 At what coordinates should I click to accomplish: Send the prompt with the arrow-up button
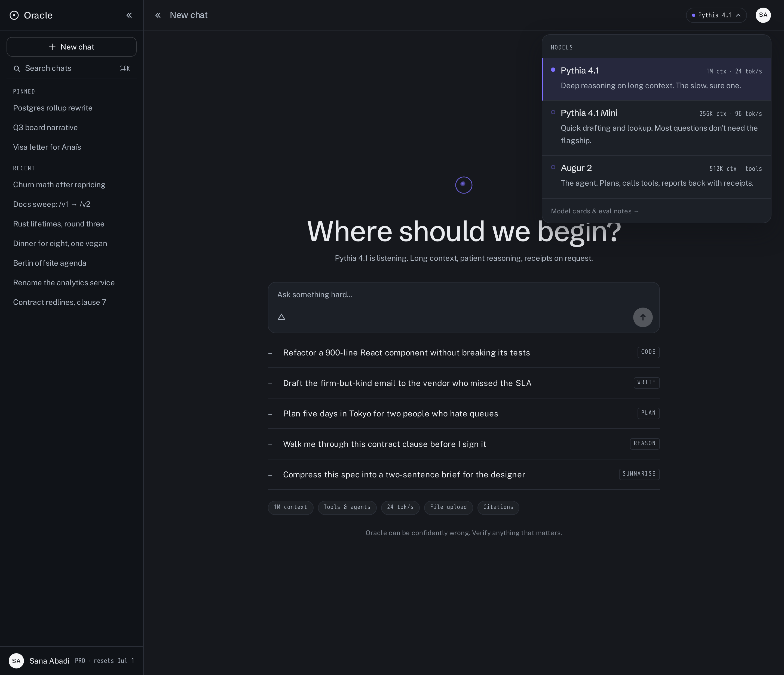point(642,317)
